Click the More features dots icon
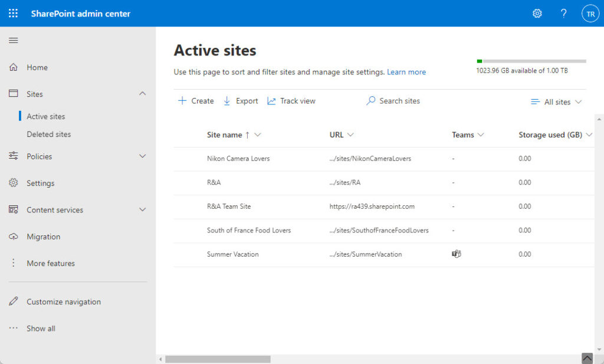The height and width of the screenshot is (364, 604). click(13, 263)
